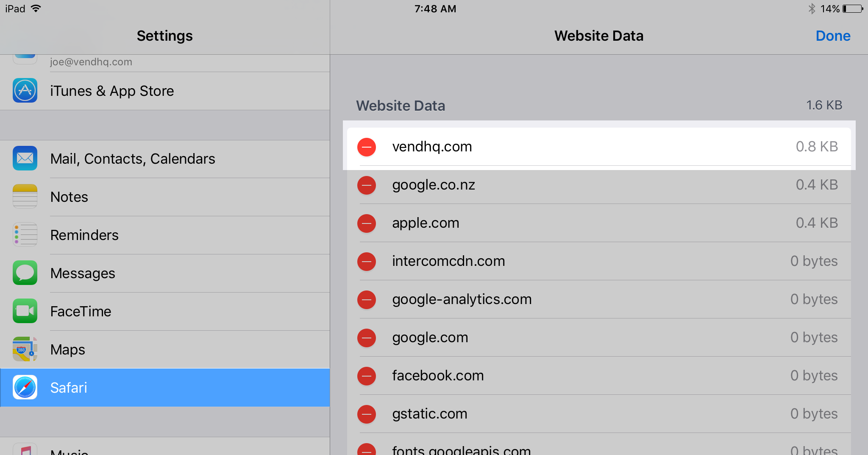Tap the Bluetooth status icon
Screen dimensions: 868x455
point(812,9)
